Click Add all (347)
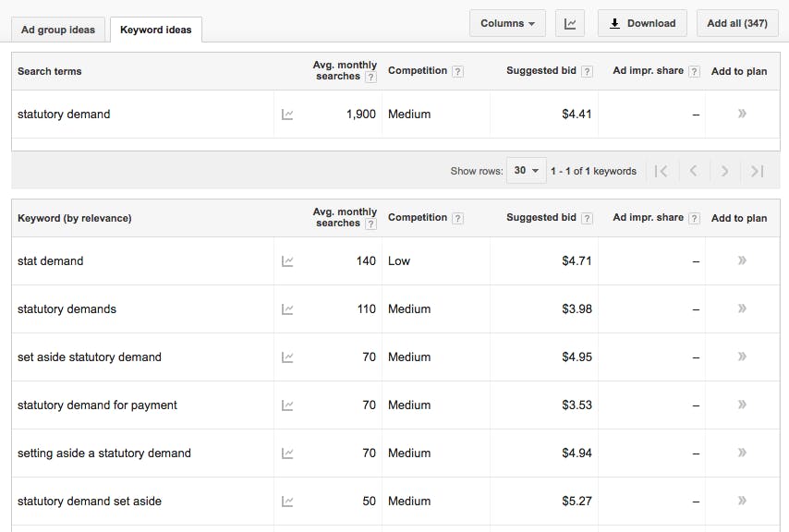The width and height of the screenshot is (789, 532). (736, 23)
